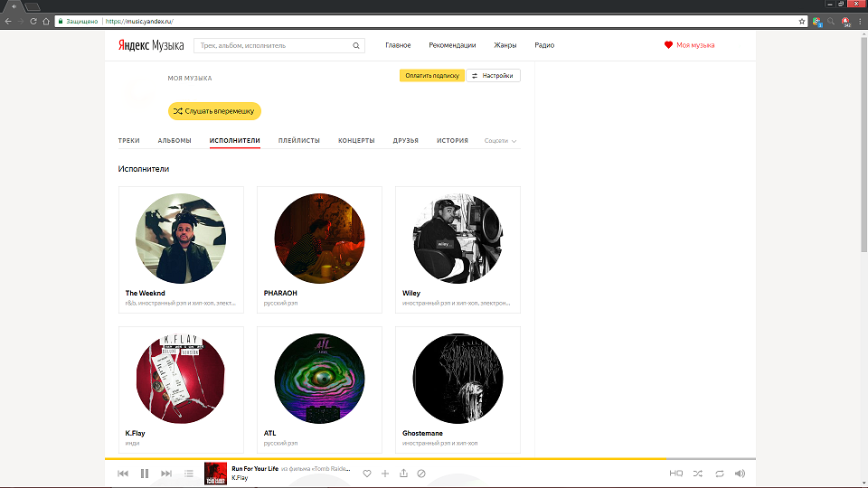Open browser home page icon
Image resolution: width=868 pixels, height=488 pixels.
pyautogui.click(x=46, y=21)
